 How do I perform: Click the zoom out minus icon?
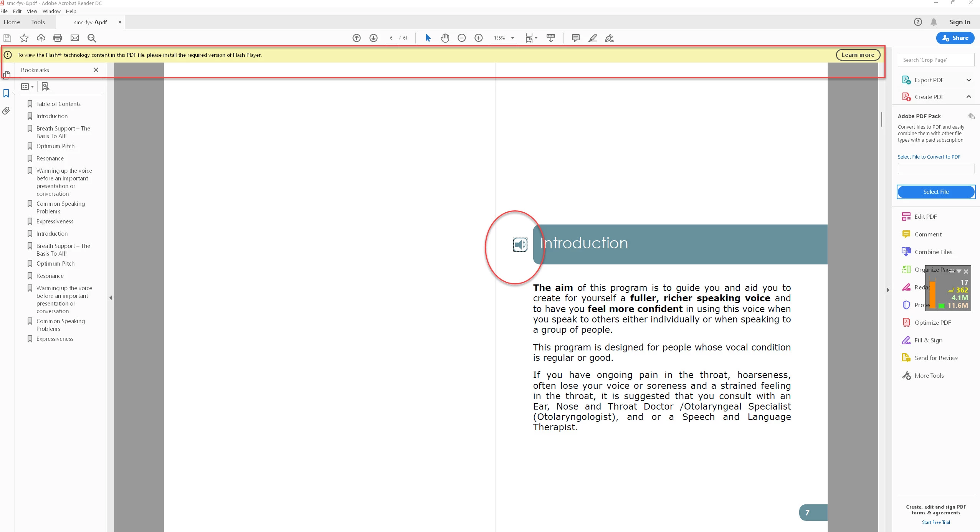(462, 38)
